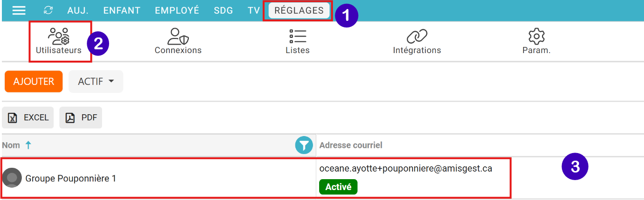Switch to ENFANT tab

[122, 10]
